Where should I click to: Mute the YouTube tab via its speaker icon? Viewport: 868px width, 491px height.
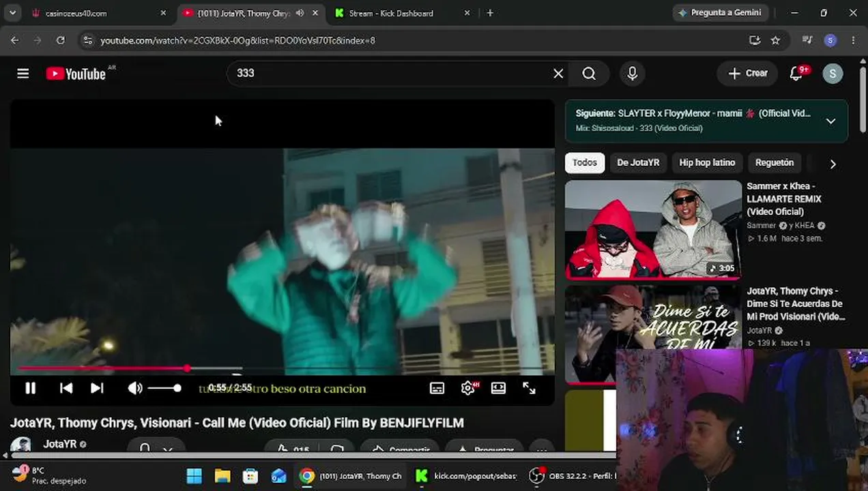point(300,13)
